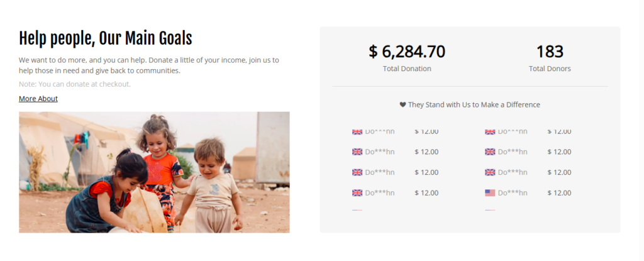Screen dimensions: 644x261
Task: Click the children at refugee camp photo
Action: coord(154,172)
